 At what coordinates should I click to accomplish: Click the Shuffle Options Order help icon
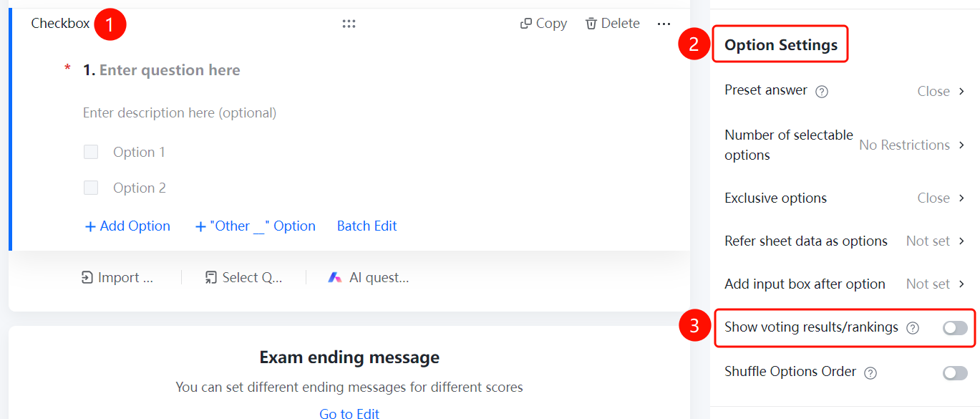(x=870, y=372)
